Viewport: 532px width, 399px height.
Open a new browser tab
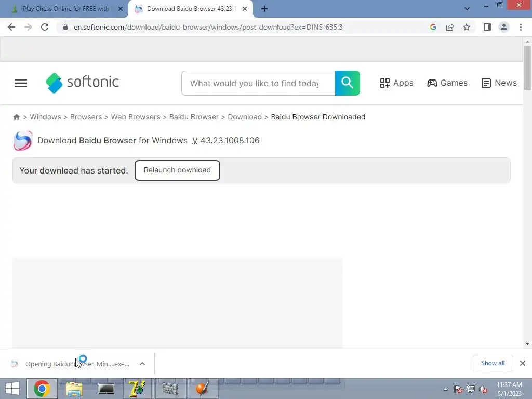(x=264, y=9)
